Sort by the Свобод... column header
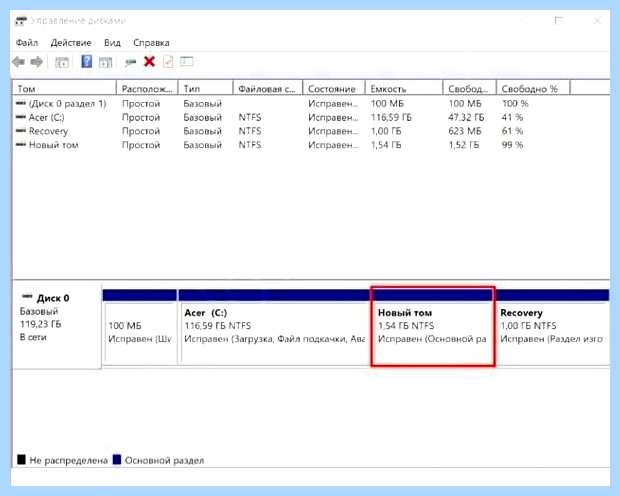Viewport: 620px width, 496px height. (469, 89)
